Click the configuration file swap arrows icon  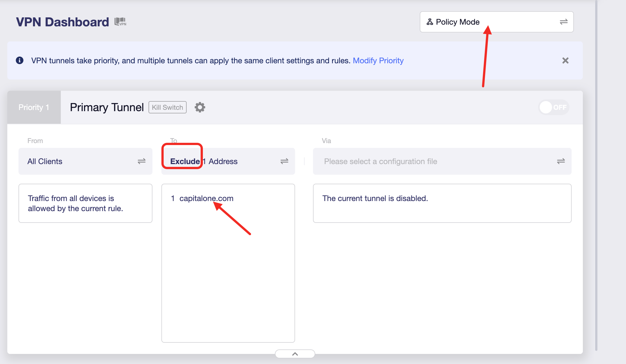[561, 161]
